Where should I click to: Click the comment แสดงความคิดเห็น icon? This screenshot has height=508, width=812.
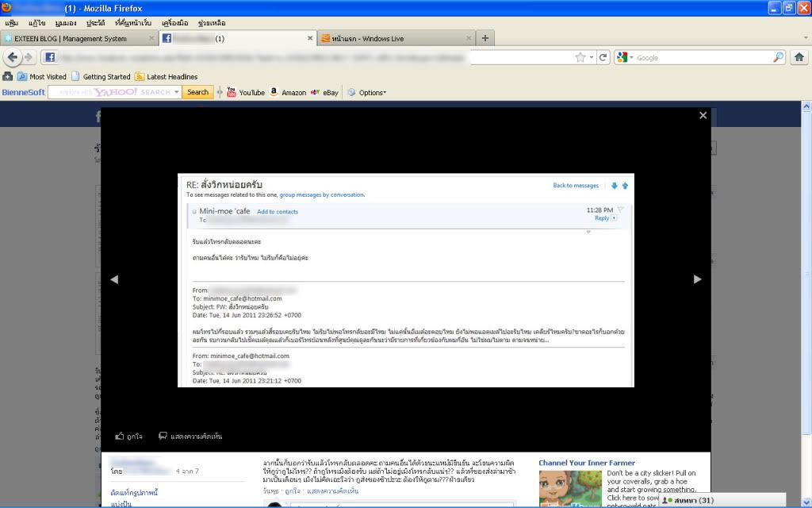tap(163, 436)
